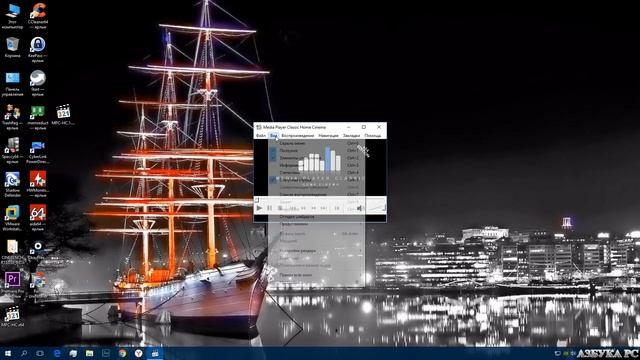Open the Windows Start menu
640x360 pixels.
pyautogui.click(x=7, y=353)
